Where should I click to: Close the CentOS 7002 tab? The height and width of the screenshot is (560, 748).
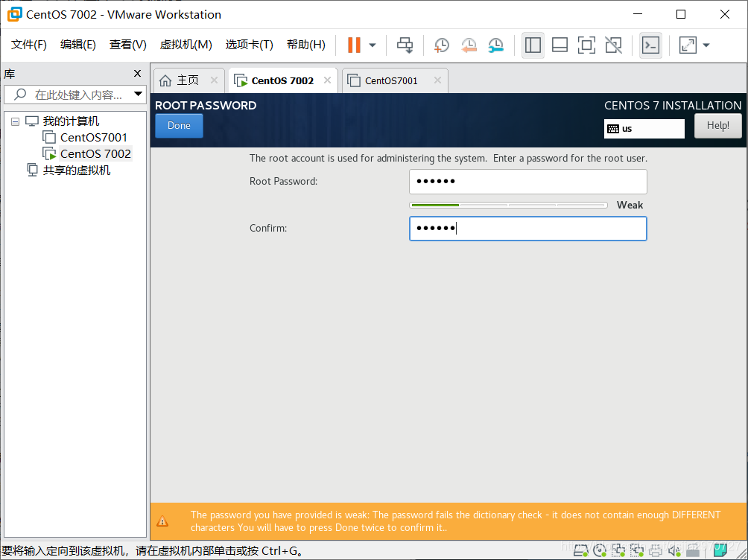[x=327, y=80]
